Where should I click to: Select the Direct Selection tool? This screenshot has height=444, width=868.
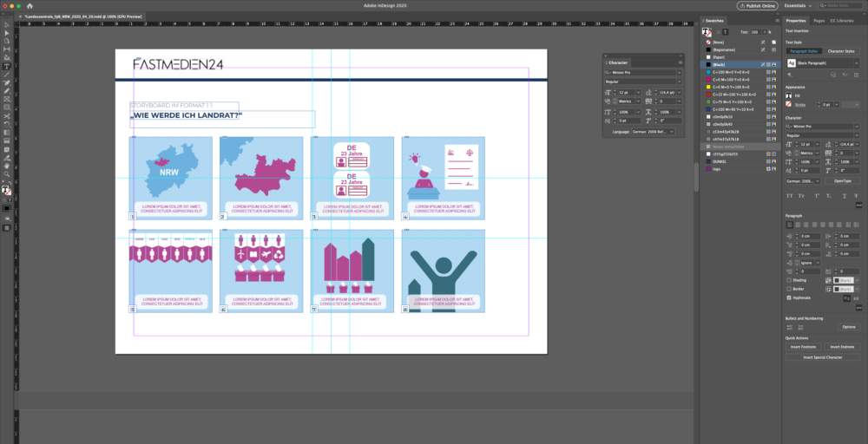(7, 33)
